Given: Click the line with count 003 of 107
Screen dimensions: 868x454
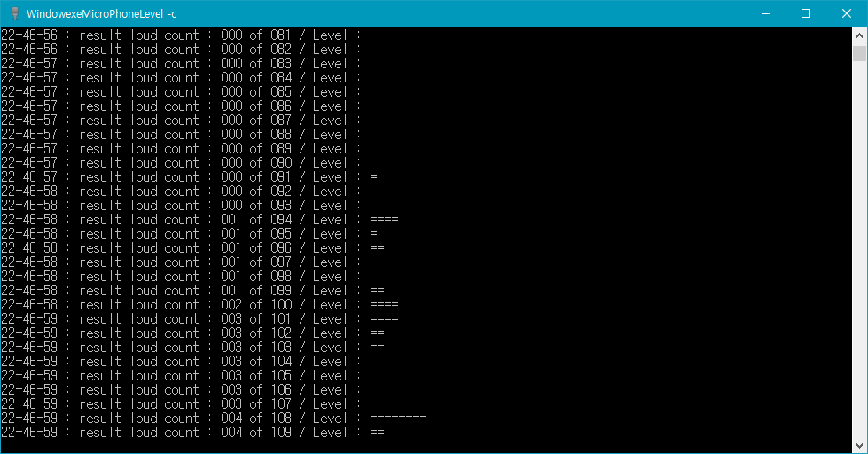Looking at the screenshot, I should point(181,404).
